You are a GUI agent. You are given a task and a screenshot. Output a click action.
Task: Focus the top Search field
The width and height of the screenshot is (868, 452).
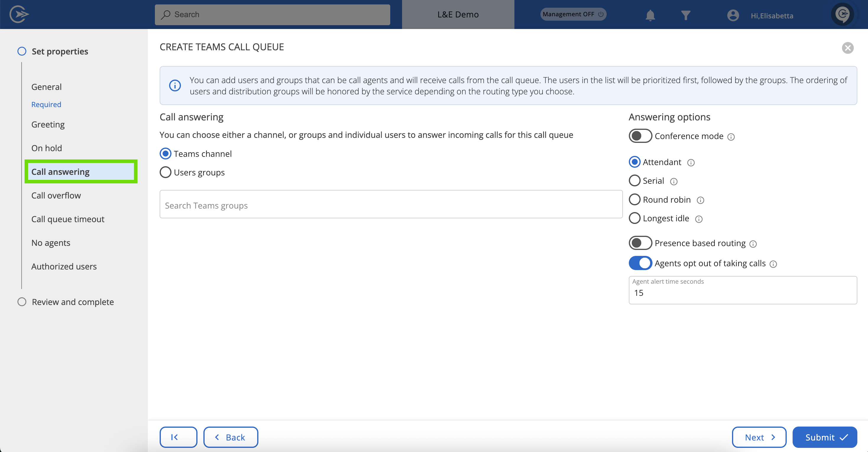(272, 14)
